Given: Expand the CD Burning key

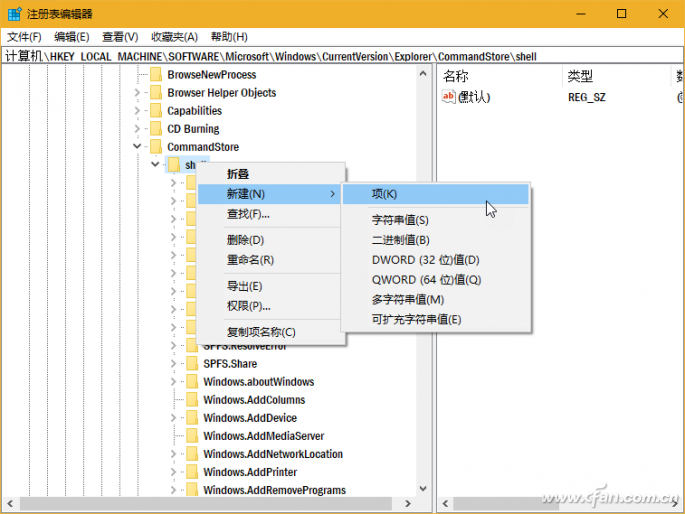Looking at the screenshot, I should tap(137, 129).
